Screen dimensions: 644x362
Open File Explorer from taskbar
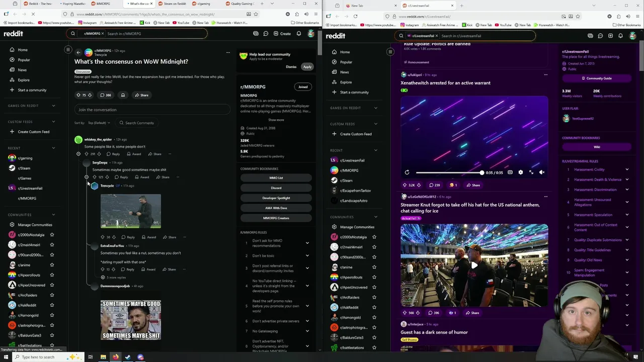(103, 357)
